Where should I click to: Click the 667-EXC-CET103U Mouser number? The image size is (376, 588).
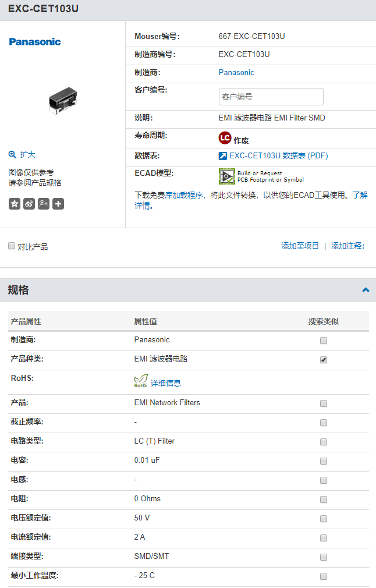point(251,36)
